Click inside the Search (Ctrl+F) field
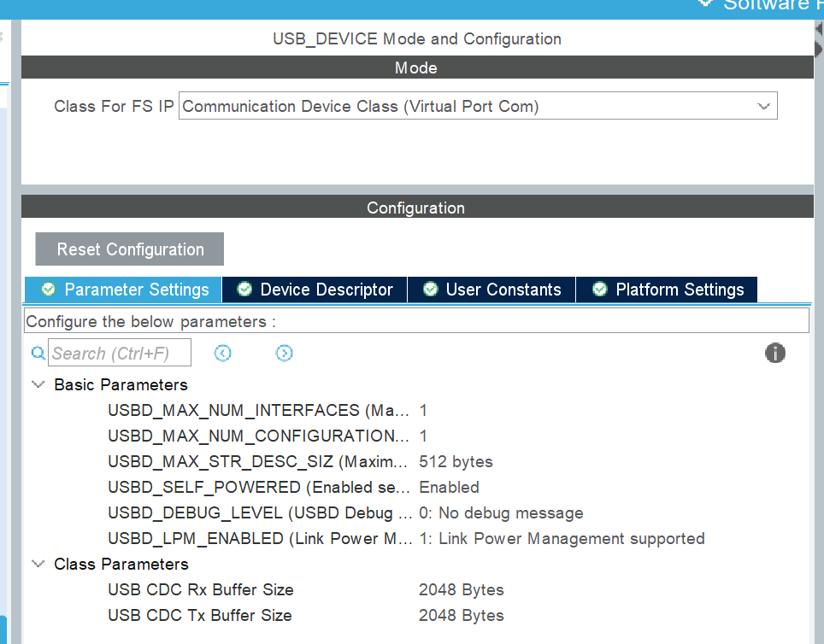This screenshot has height=644, width=824. 119,353
